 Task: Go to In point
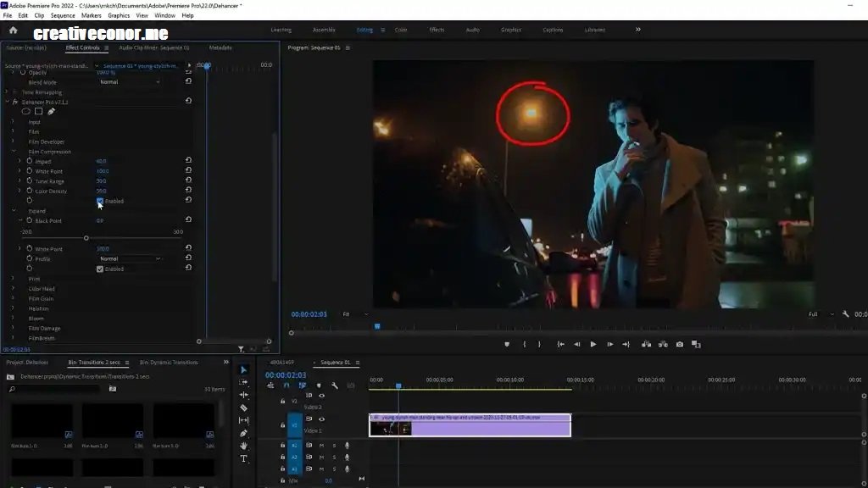pyautogui.click(x=561, y=344)
